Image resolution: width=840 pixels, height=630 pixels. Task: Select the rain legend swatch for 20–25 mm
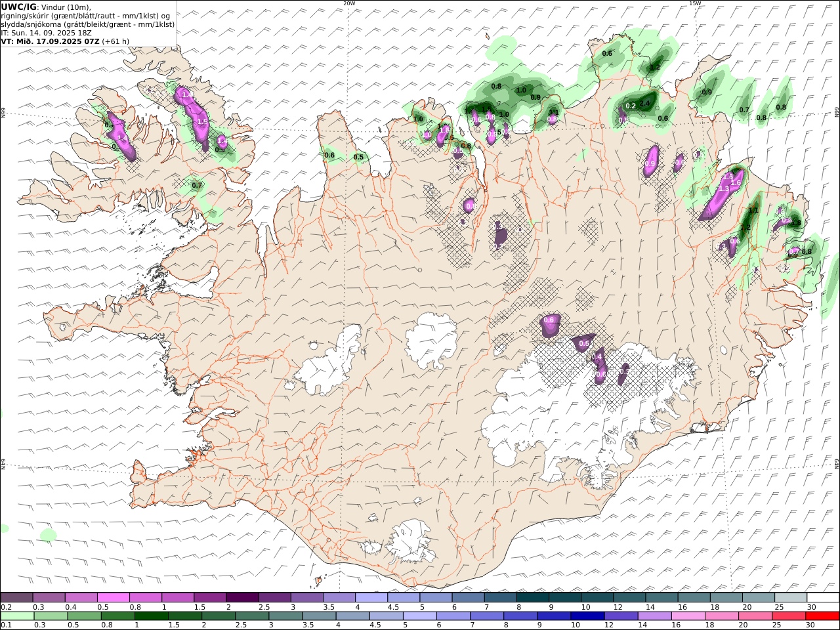click(x=755, y=616)
